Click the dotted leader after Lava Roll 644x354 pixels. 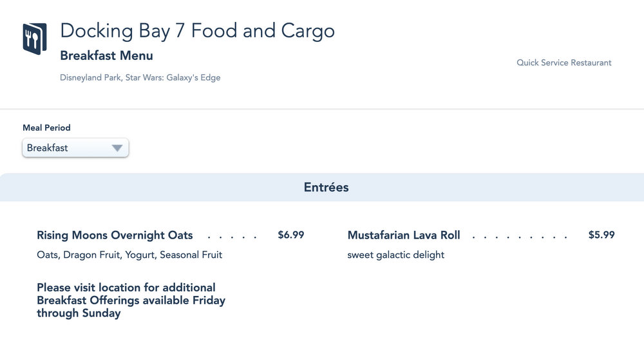click(520, 237)
